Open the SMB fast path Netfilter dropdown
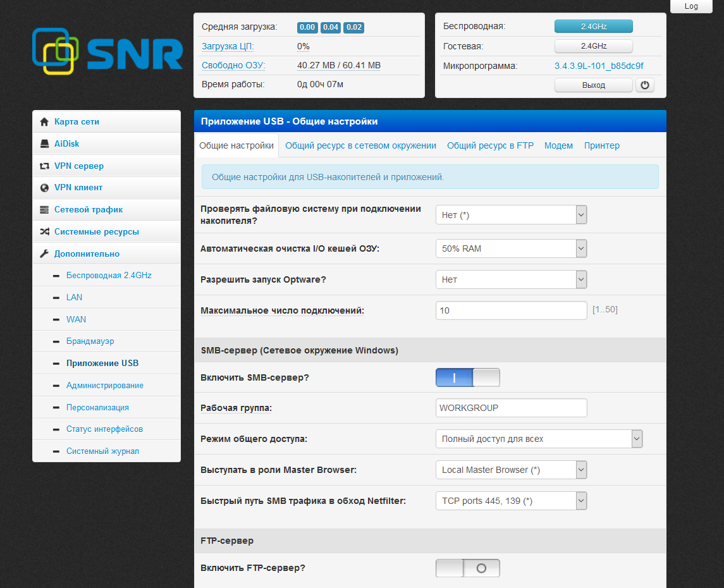This screenshot has width=724, height=588. point(511,501)
